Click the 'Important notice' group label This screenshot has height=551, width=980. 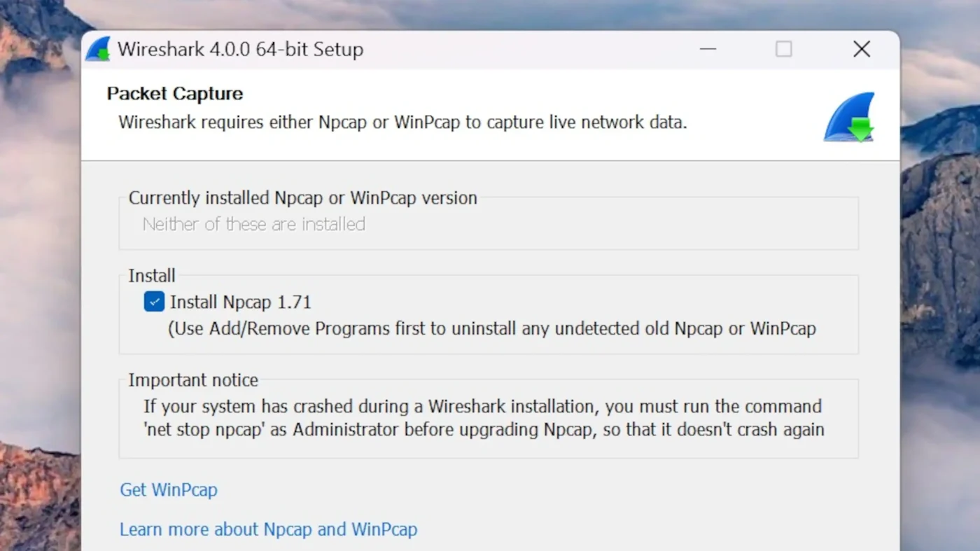[x=193, y=380]
